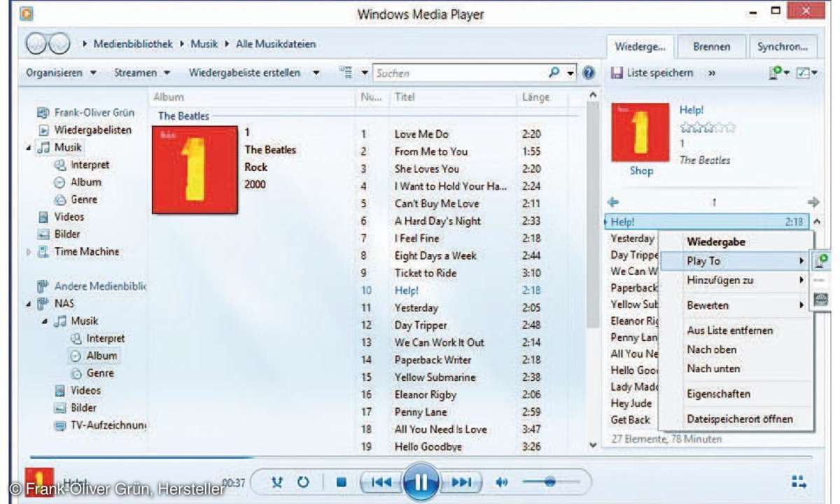Open the Organisieren dropdown menu

point(61,73)
